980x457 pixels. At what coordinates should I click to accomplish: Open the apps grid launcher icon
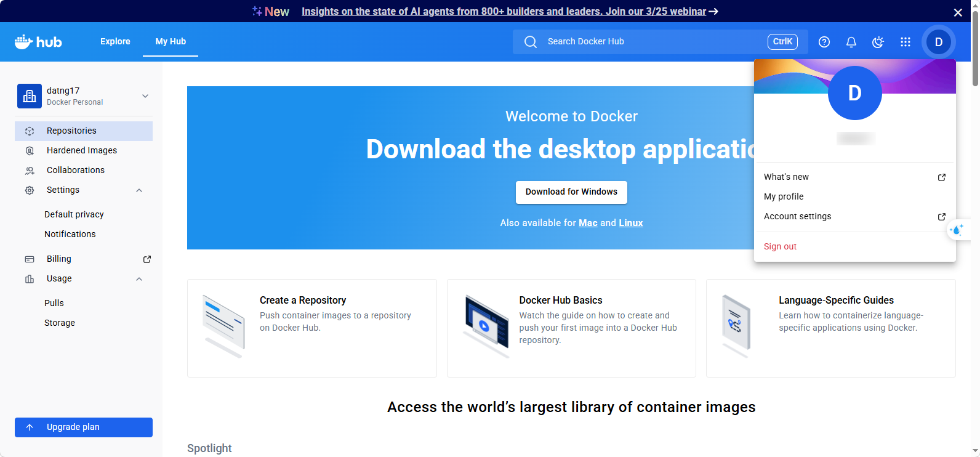[x=906, y=42]
